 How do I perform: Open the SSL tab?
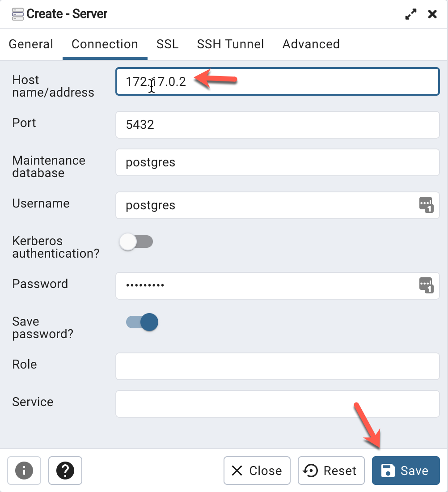(167, 44)
